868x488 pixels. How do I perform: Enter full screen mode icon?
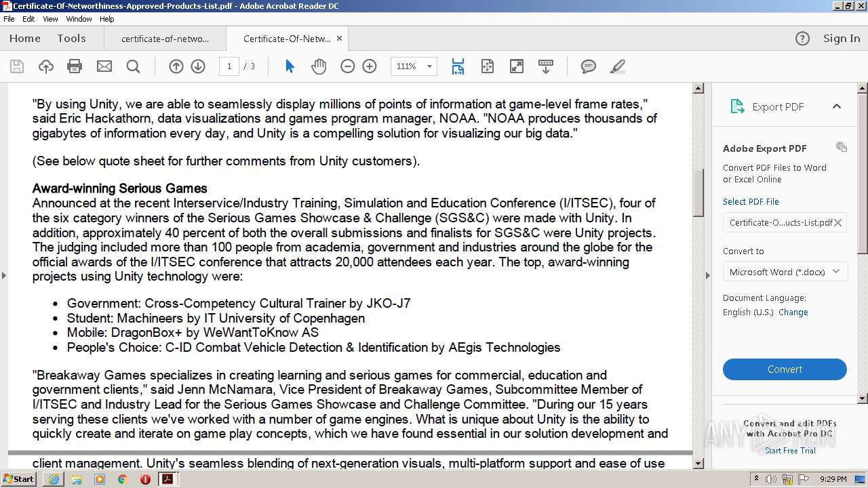[517, 66]
